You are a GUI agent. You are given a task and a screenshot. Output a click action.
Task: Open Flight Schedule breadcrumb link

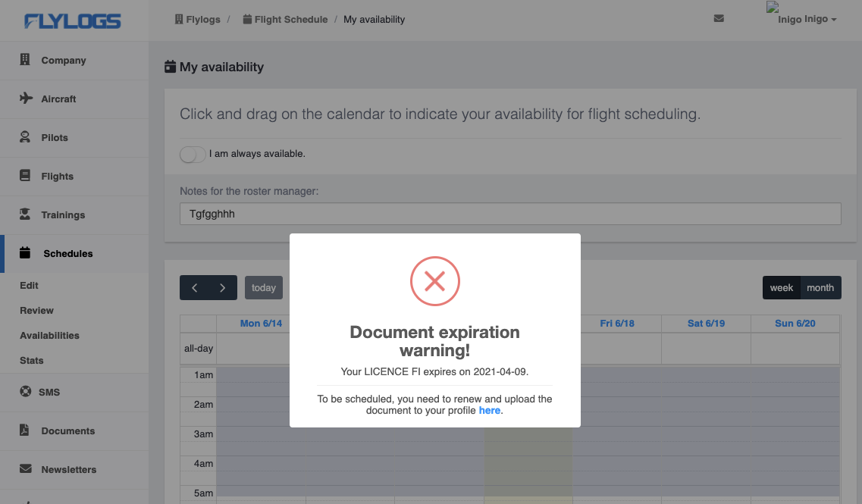click(x=290, y=19)
